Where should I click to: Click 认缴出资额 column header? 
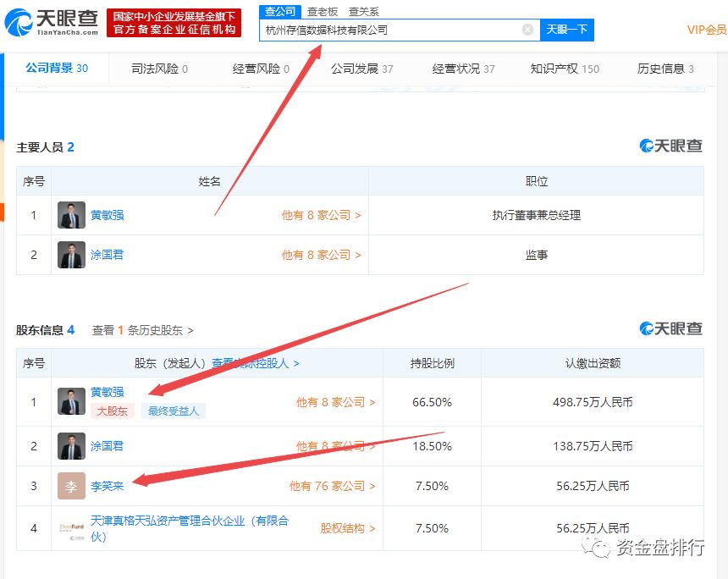[x=593, y=363]
